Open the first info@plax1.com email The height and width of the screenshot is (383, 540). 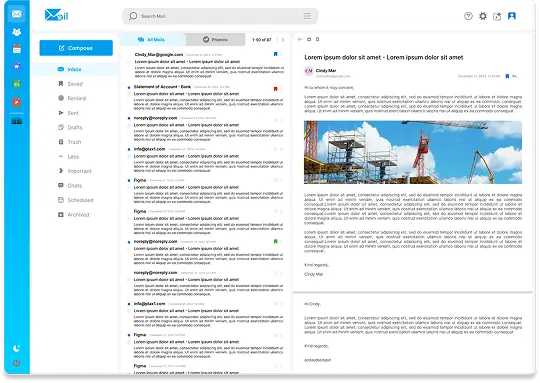pyautogui.click(x=206, y=160)
